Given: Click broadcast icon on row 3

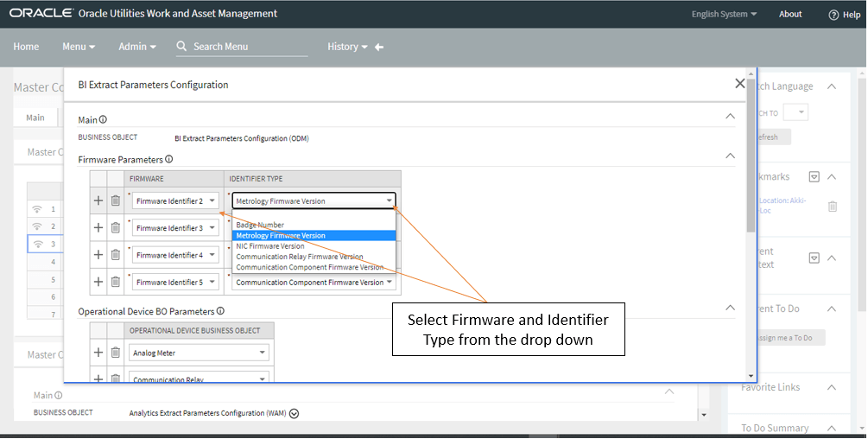Looking at the screenshot, I should [x=37, y=245].
